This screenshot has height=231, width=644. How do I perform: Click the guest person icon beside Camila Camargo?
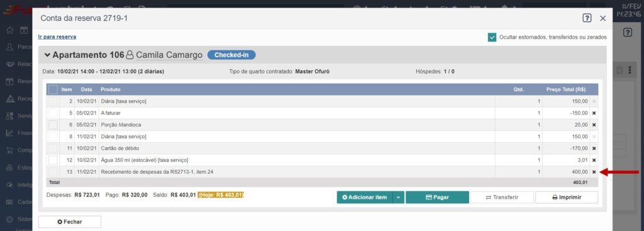tap(130, 55)
